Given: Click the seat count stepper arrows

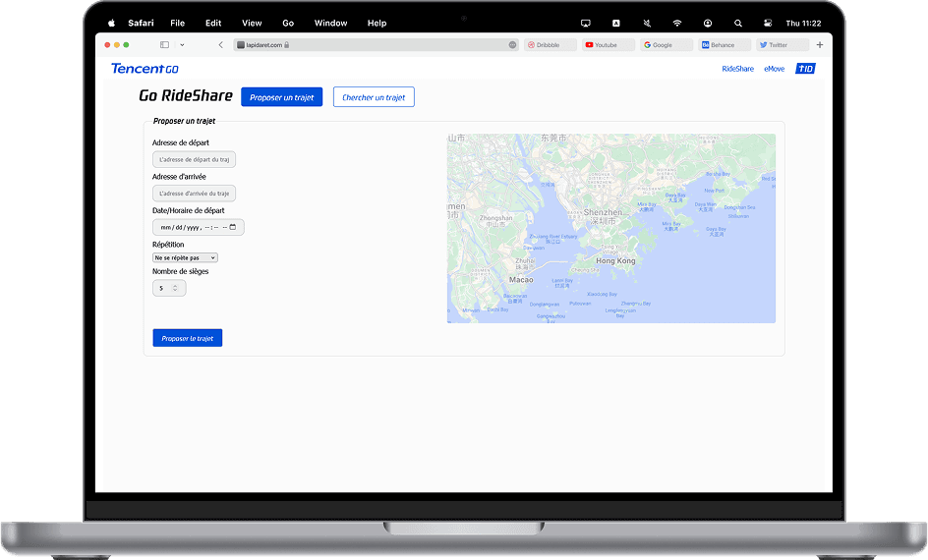Looking at the screenshot, I should 175,288.
